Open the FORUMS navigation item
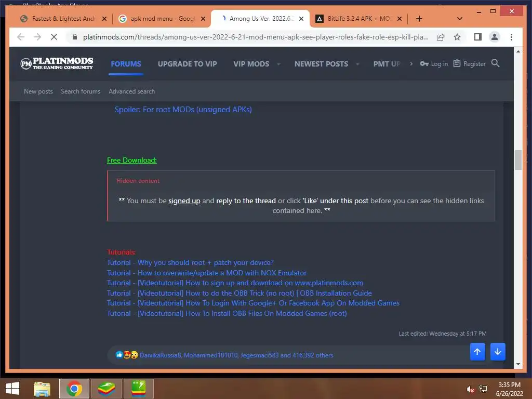532x399 pixels. coord(126,64)
